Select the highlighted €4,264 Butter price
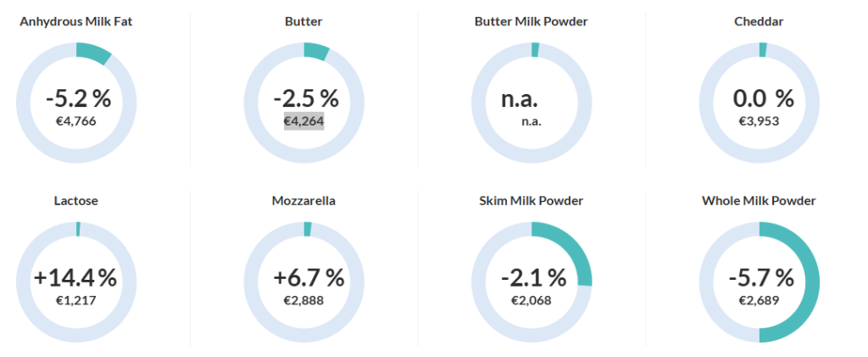Image resolution: width=868 pixels, height=357 pixels. pyautogui.click(x=303, y=120)
